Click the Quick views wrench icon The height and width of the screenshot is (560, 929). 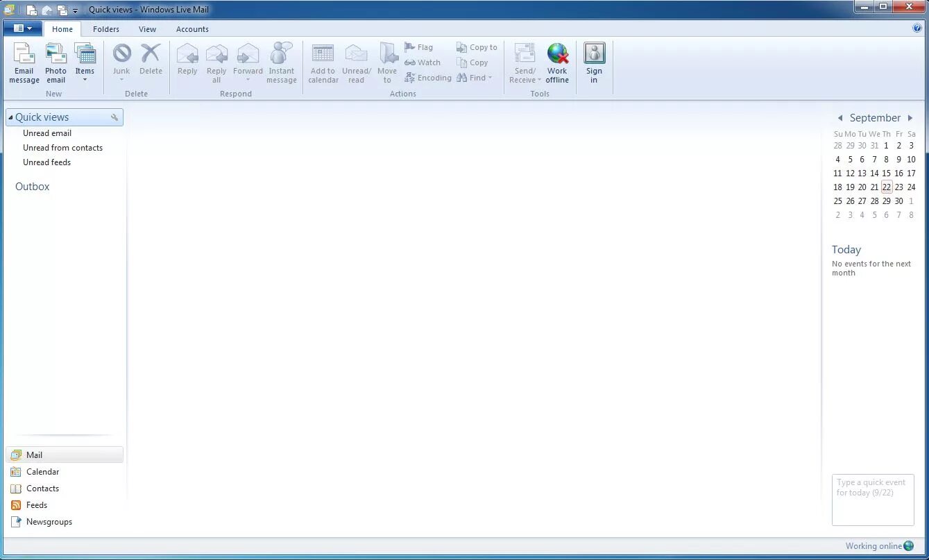[114, 118]
